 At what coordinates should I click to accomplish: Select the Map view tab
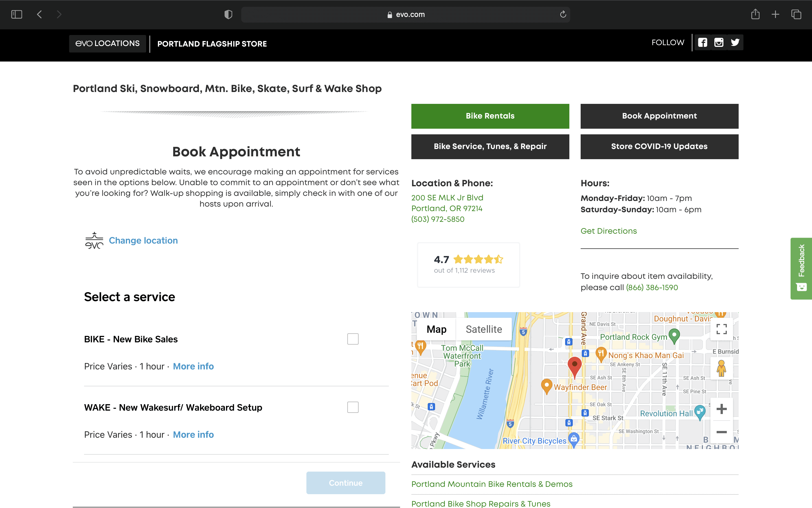coord(436,329)
